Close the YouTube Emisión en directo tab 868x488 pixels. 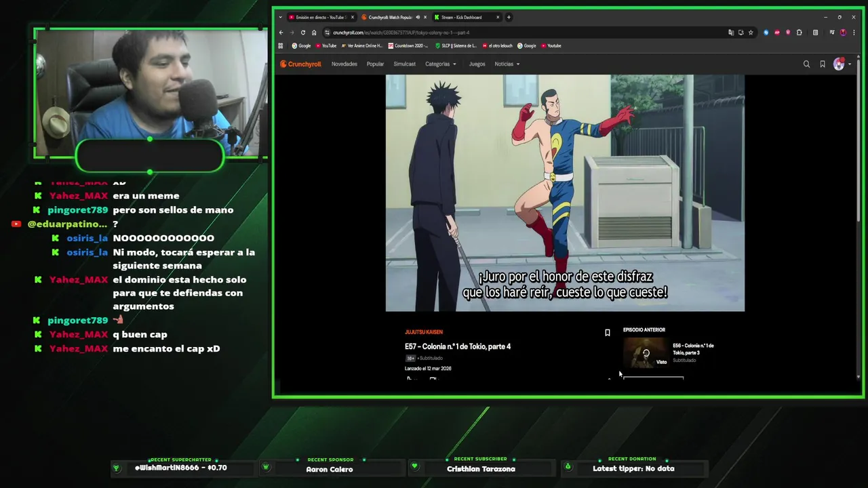pyautogui.click(x=353, y=17)
